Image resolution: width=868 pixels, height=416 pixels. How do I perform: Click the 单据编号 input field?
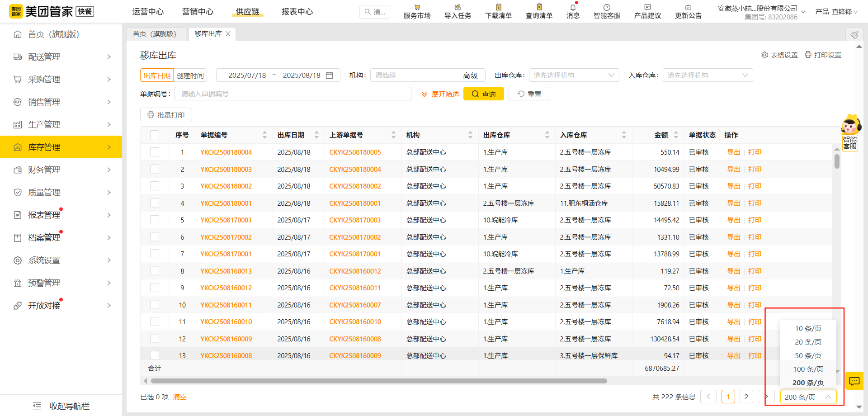click(293, 94)
